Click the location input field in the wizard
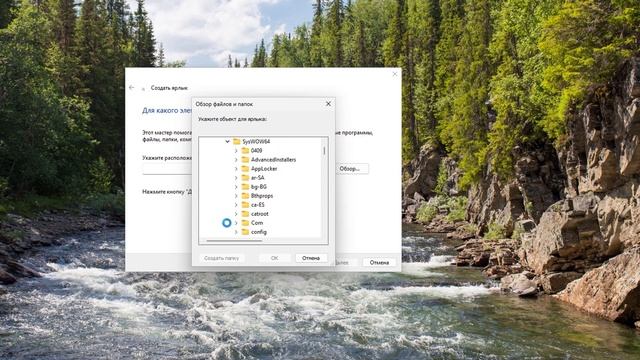640x360 pixels. pyautogui.click(x=167, y=169)
